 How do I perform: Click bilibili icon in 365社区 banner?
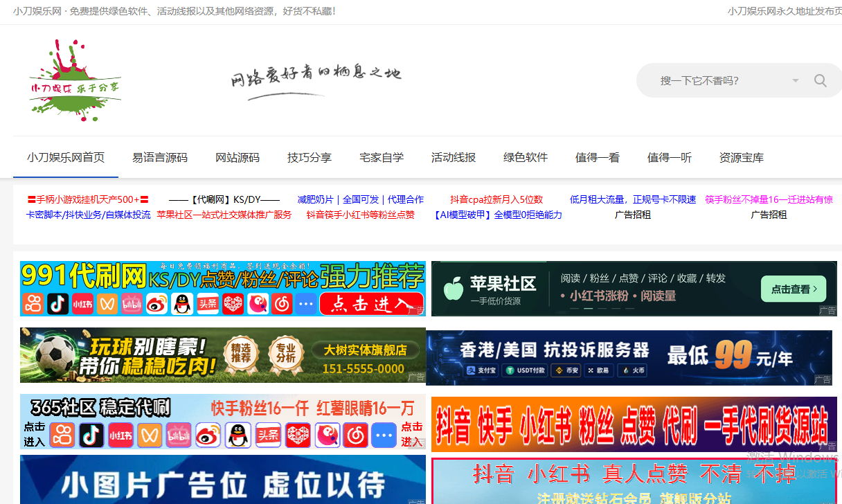tap(178, 435)
